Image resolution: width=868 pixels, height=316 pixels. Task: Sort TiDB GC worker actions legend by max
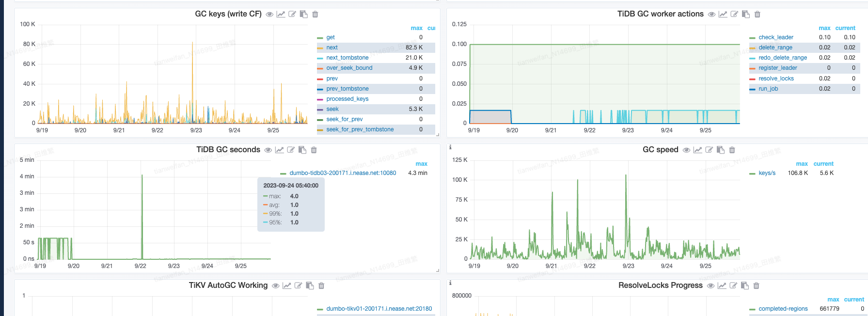coord(824,28)
